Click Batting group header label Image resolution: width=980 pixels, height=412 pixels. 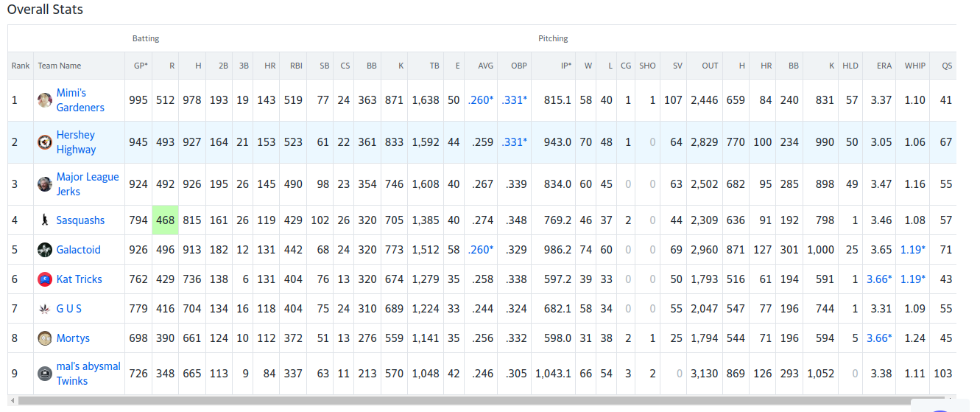click(x=146, y=38)
